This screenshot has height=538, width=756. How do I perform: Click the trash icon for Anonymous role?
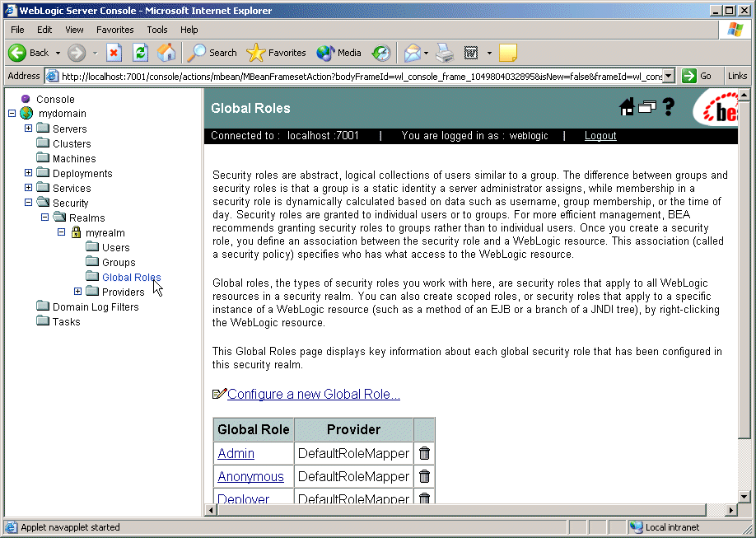click(x=424, y=476)
